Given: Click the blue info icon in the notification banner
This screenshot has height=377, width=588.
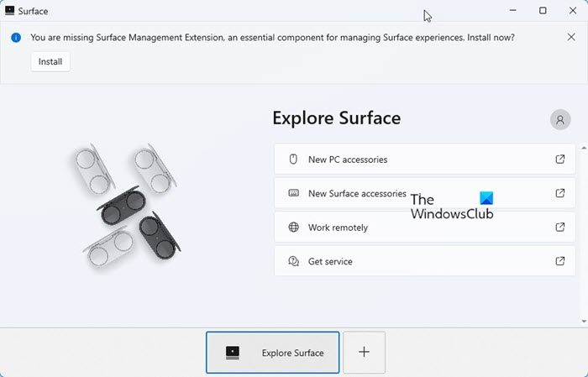Looking at the screenshot, I should 15,38.
